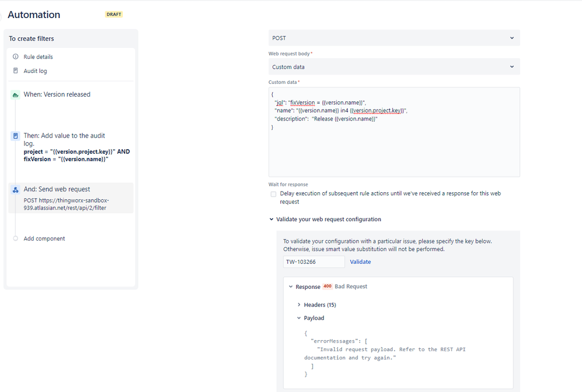
Task: Select the Version released trigger icon
Action: tap(15, 95)
